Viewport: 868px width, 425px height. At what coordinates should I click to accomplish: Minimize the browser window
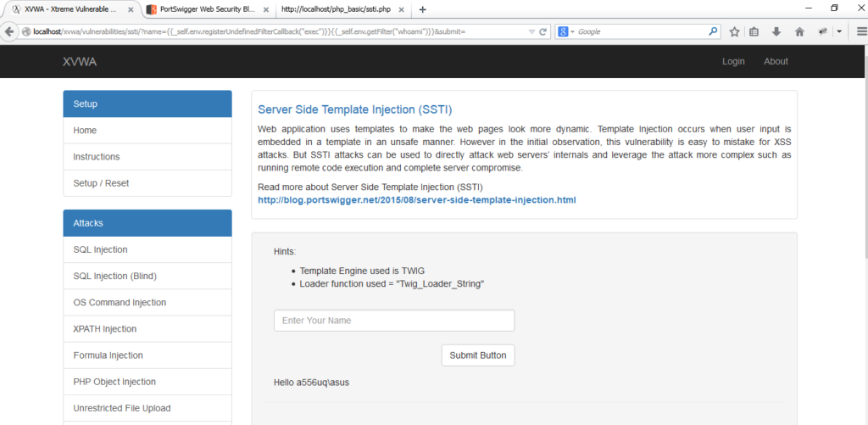point(809,8)
